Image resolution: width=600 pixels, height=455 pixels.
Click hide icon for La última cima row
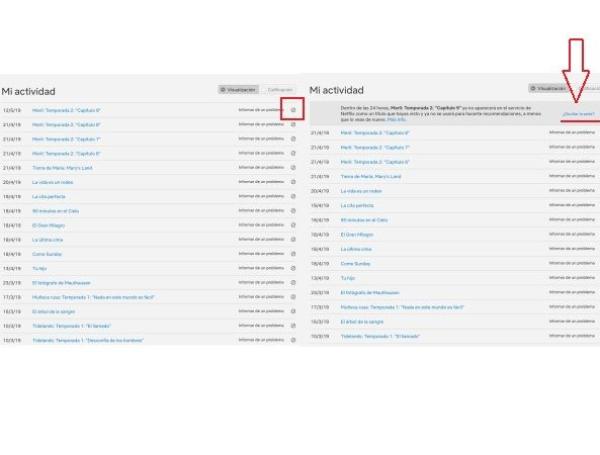[x=293, y=240]
